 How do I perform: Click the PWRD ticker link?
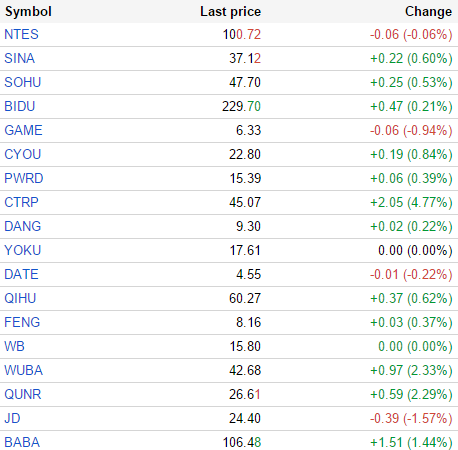click(x=24, y=178)
